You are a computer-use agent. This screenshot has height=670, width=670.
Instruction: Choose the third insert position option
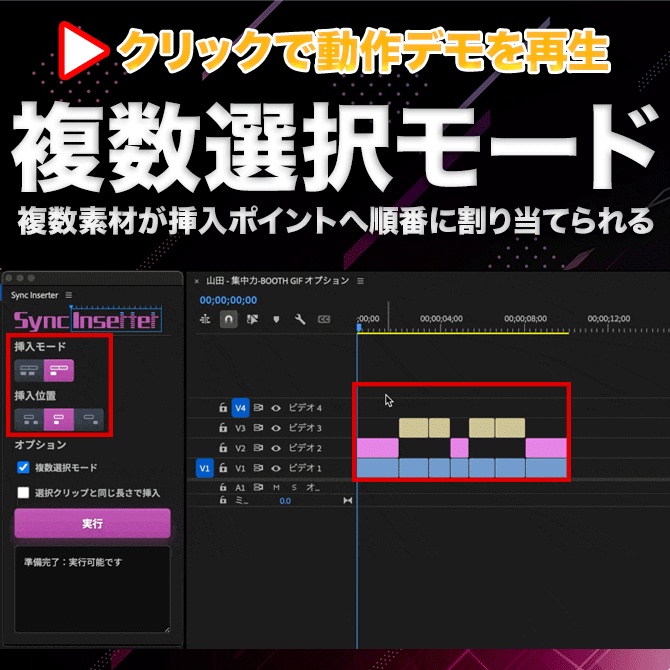pyautogui.click(x=89, y=419)
